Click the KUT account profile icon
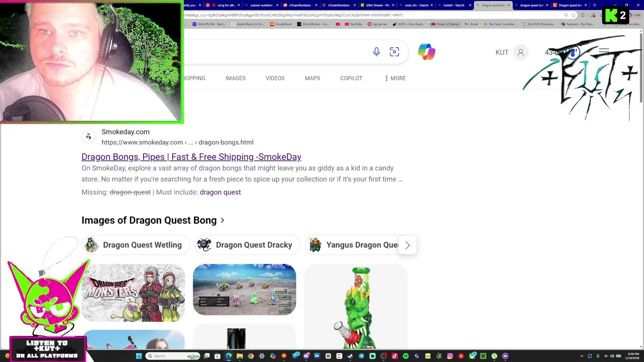Screen dimensions: 644x362 [x=521, y=52]
